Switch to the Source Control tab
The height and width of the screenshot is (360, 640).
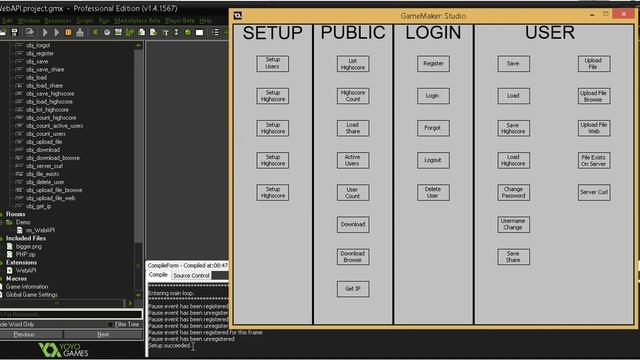pos(191,276)
